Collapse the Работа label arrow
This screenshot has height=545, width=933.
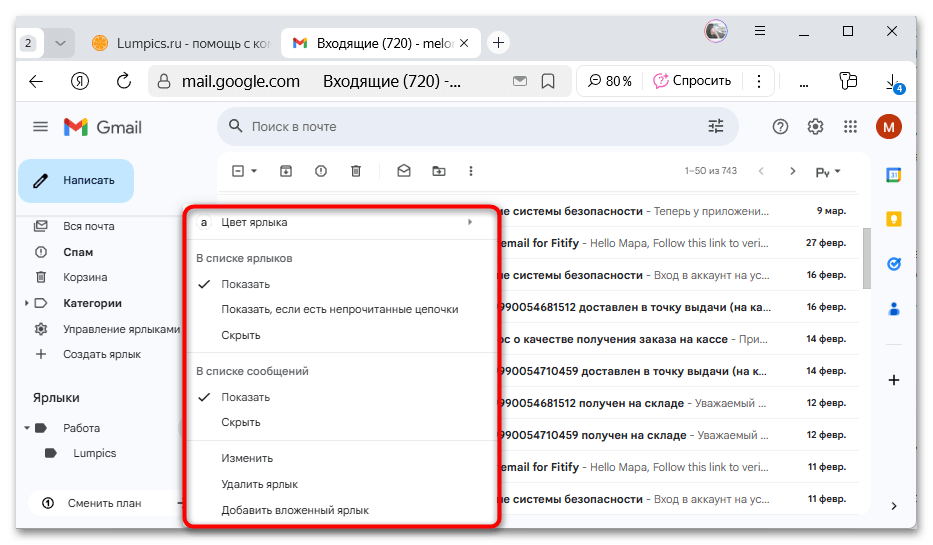click(27, 428)
